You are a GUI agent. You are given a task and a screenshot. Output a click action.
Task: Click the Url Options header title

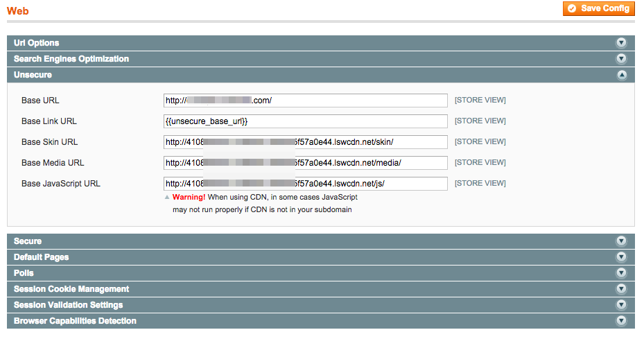coord(36,43)
